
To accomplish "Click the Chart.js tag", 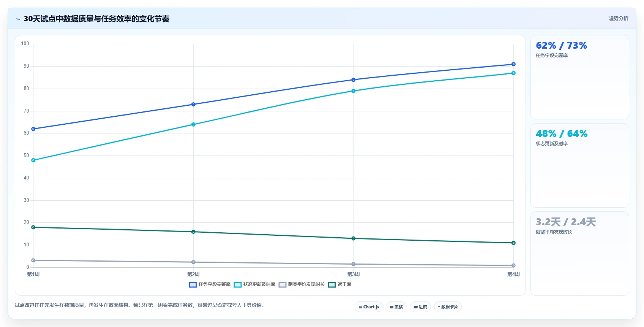I will (x=369, y=307).
